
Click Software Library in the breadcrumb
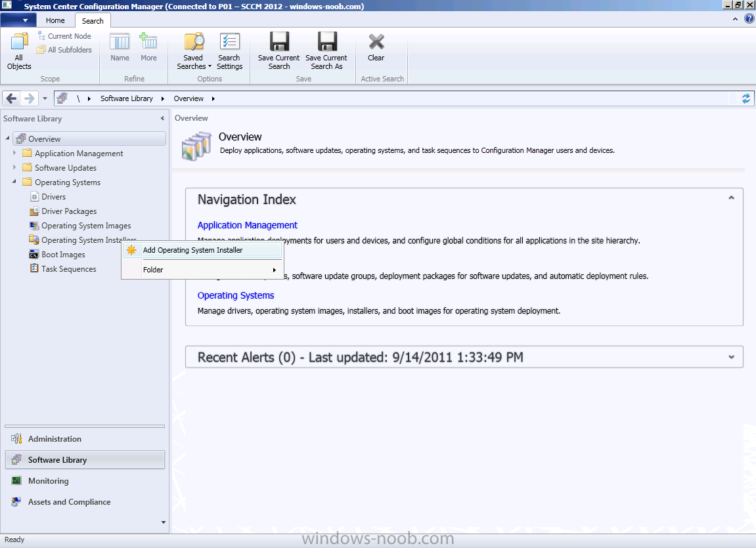pos(126,98)
